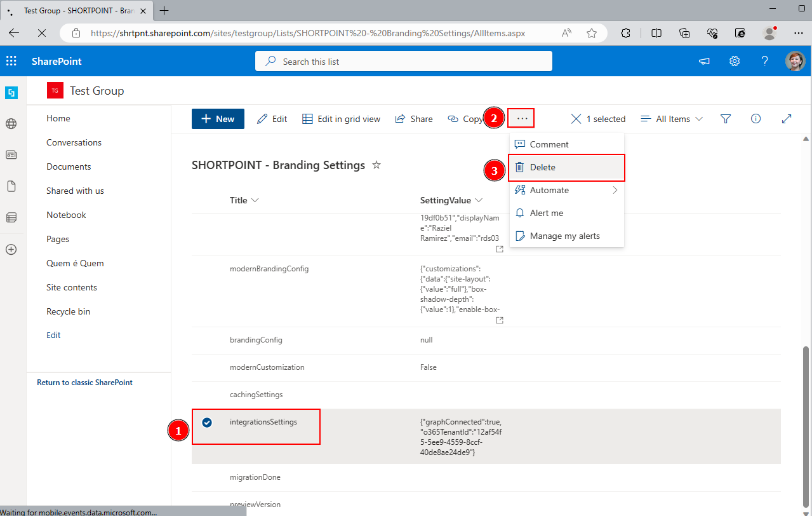Click the New item button
The height and width of the screenshot is (516, 812).
tap(218, 119)
